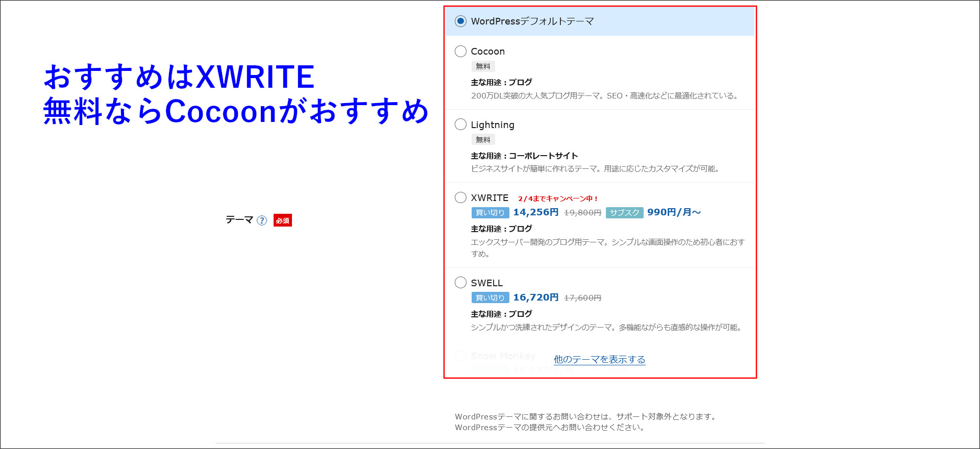Click the SWELL theme name label
Viewport: 980px width, 449px height.
486,283
